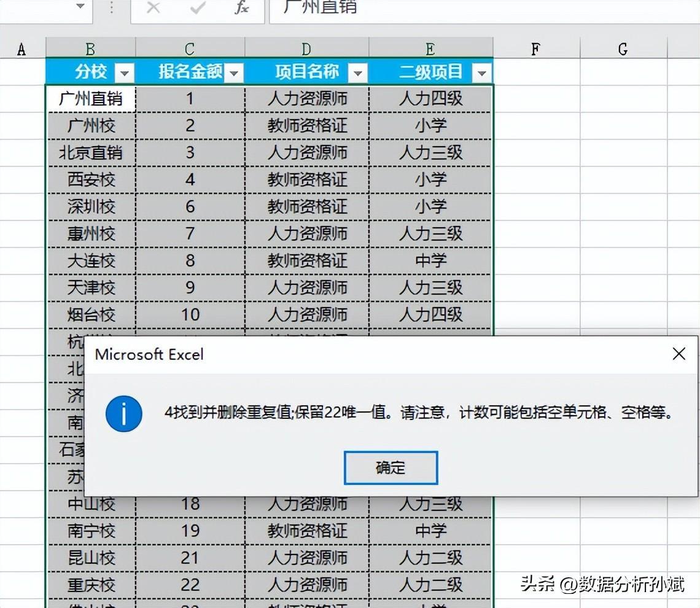Click the formula bar cancel X icon
Viewport: 700px width, 608px height.
pos(154,9)
